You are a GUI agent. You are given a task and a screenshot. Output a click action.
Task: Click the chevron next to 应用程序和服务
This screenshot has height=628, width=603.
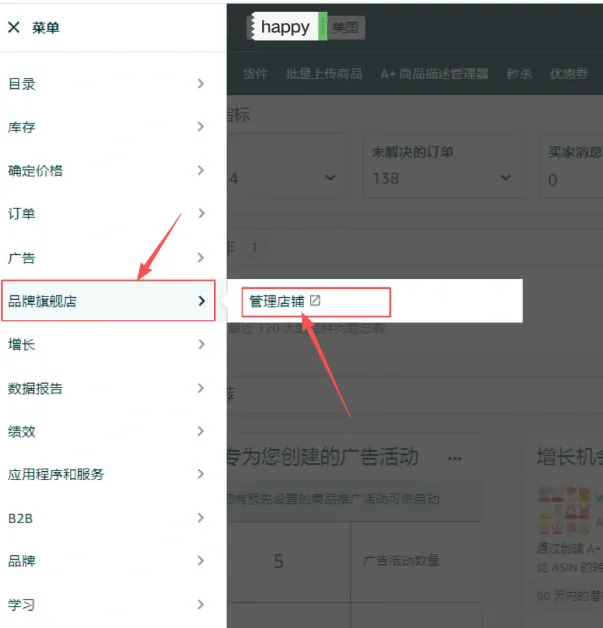tap(201, 474)
